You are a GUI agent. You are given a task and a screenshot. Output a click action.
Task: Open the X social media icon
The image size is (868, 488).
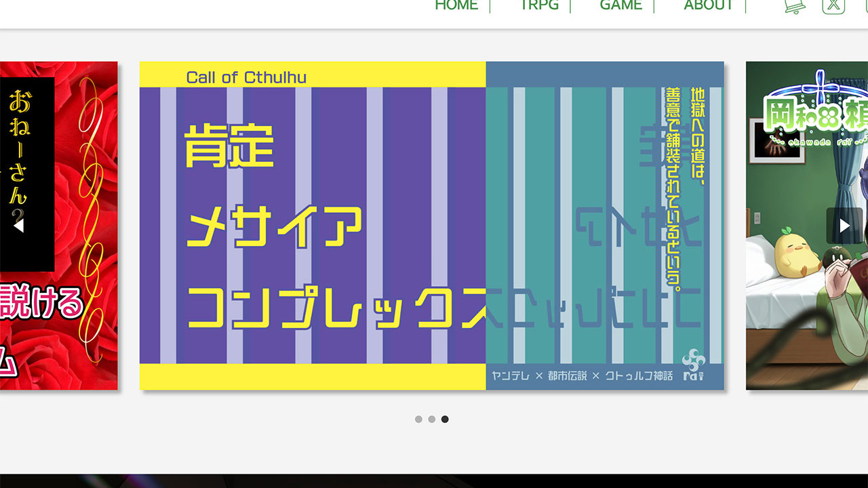(x=833, y=5)
